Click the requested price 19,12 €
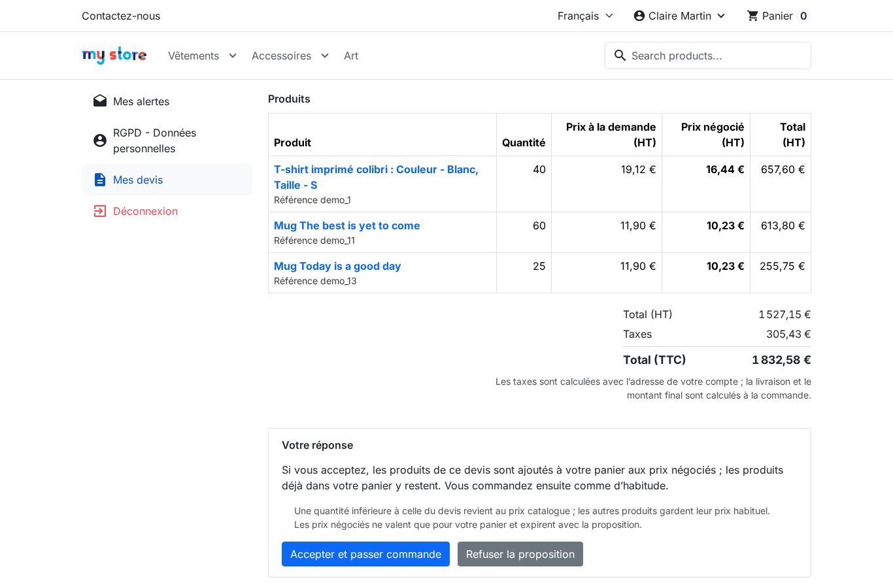 638,169
